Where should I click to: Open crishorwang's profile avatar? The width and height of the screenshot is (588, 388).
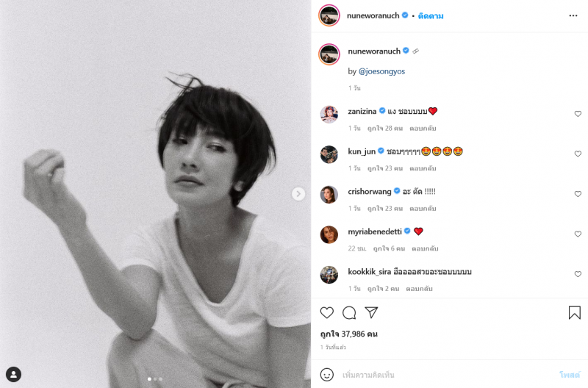click(x=329, y=195)
